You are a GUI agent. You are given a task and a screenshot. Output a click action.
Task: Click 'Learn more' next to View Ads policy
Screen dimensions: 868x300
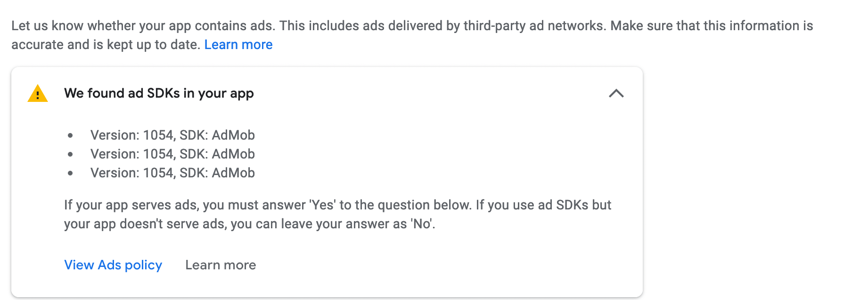(221, 265)
